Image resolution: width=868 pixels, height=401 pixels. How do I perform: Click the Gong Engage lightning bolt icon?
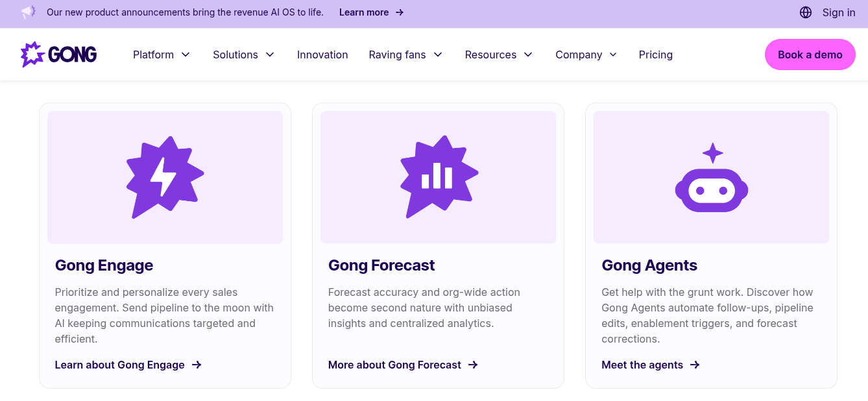tap(165, 177)
